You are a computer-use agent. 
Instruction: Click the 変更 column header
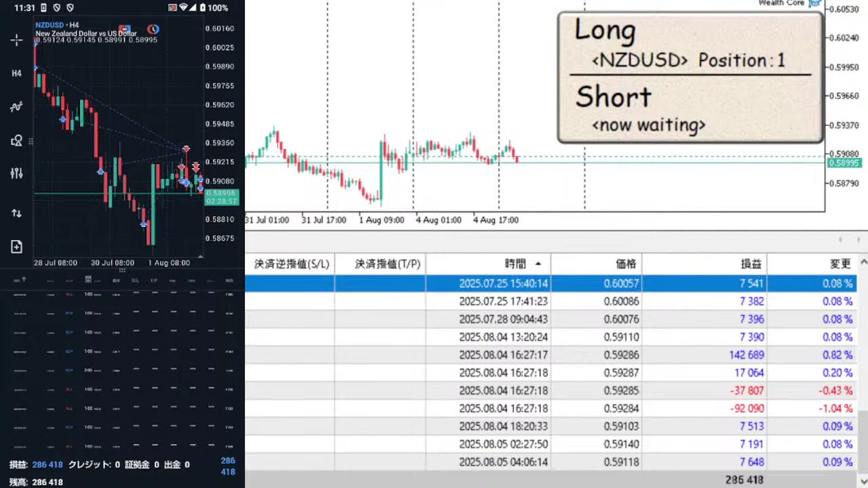point(840,264)
